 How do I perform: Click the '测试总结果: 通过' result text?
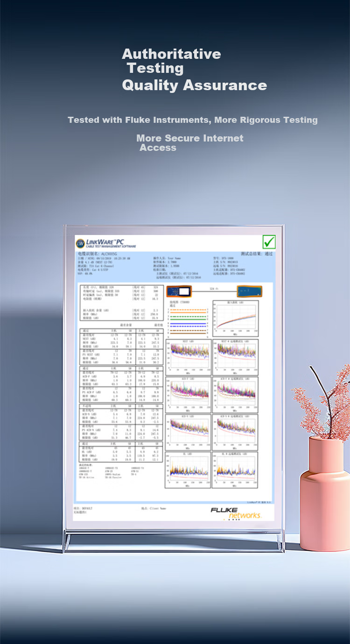[257, 254]
